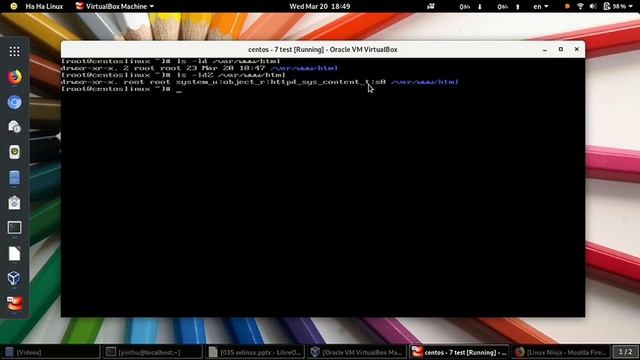The image size is (640, 360).
Task: Click the terminal prompt cursor line
Action: (x=121, y=89)
